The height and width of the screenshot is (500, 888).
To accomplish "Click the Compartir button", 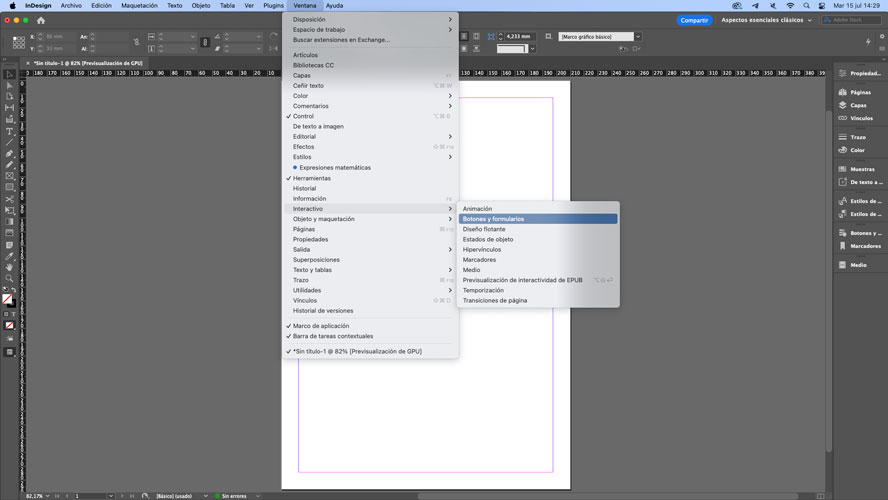I will point(694,20).
